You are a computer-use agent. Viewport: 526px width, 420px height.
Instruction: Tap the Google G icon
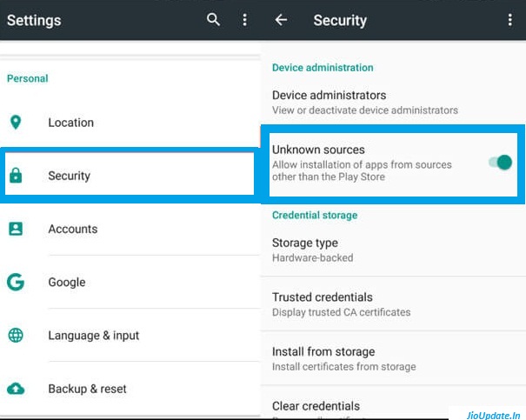[x=16, y=282]
